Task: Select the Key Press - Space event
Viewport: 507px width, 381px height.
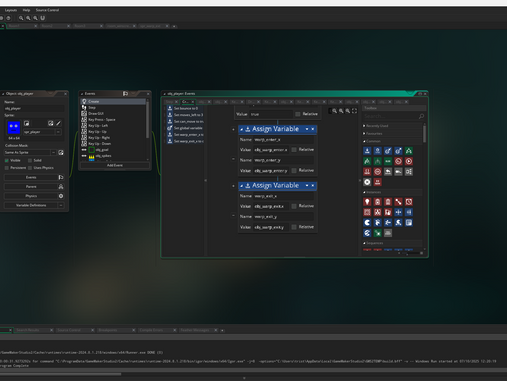Action: [x=102, y=120]
